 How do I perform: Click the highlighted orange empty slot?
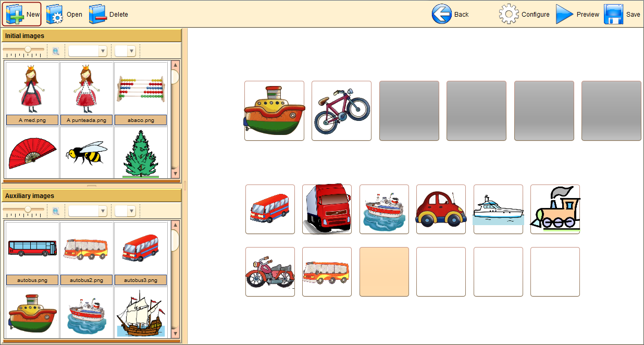tap(384, 272)
